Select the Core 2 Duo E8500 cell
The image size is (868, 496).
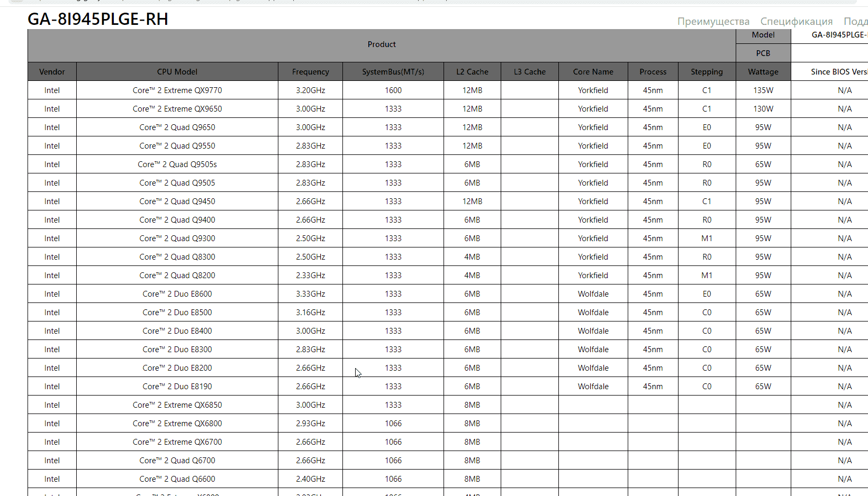[177, 313]
